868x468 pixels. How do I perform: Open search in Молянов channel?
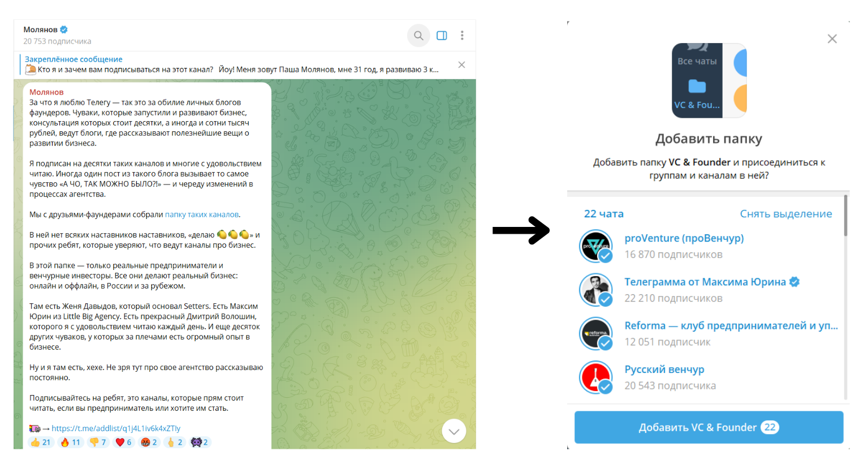pyautogui.click(x=418, y=36)
